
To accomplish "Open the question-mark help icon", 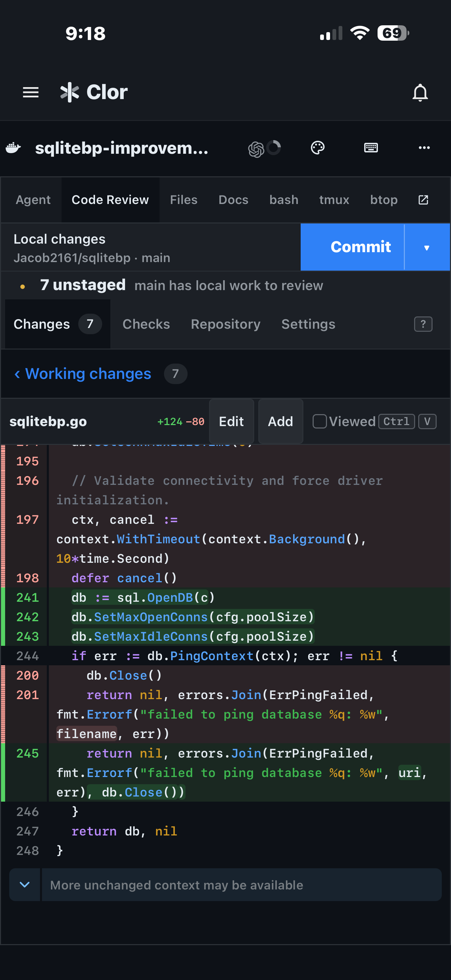I will pos(423,324).
